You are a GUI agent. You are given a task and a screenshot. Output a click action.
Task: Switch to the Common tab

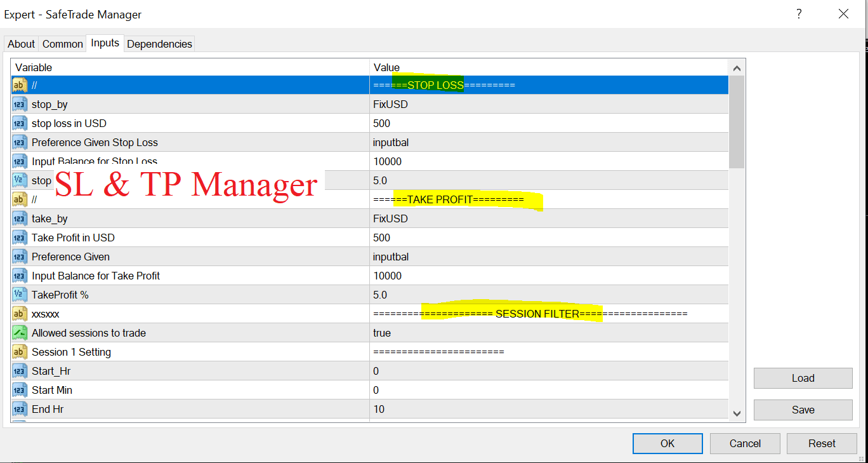(x=62, y=43)
